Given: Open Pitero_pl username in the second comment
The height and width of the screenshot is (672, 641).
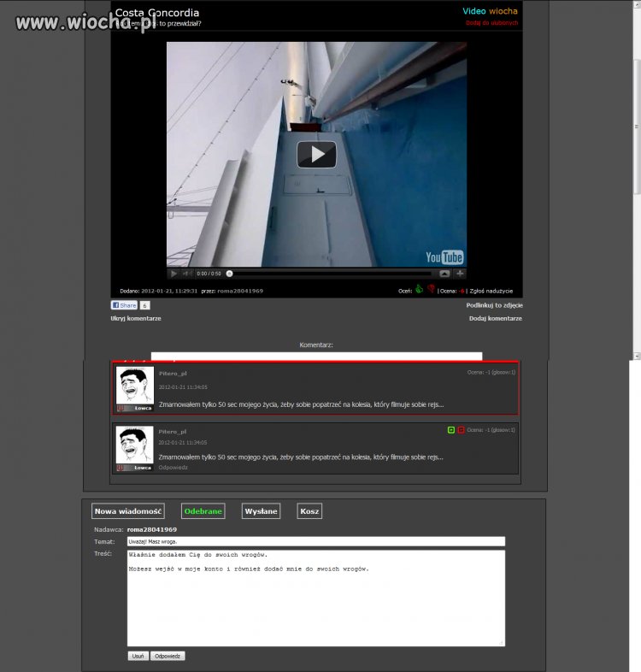Looking at the screenshot, I should pos(173,432).
